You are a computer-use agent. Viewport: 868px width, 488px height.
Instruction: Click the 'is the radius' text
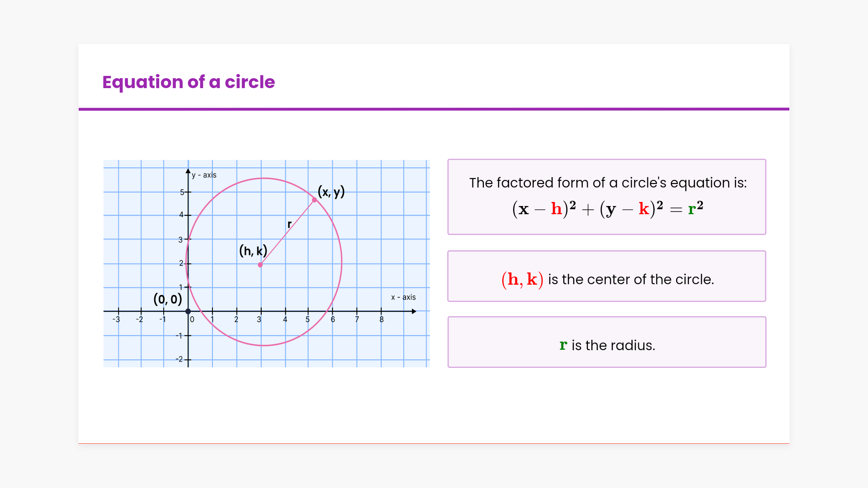click(x=613, y=345)
